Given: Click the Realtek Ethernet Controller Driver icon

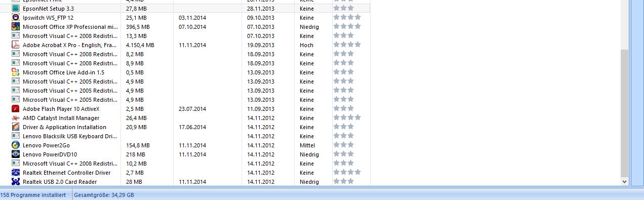Looking at the screenshot, I should (x=16, y=173).
